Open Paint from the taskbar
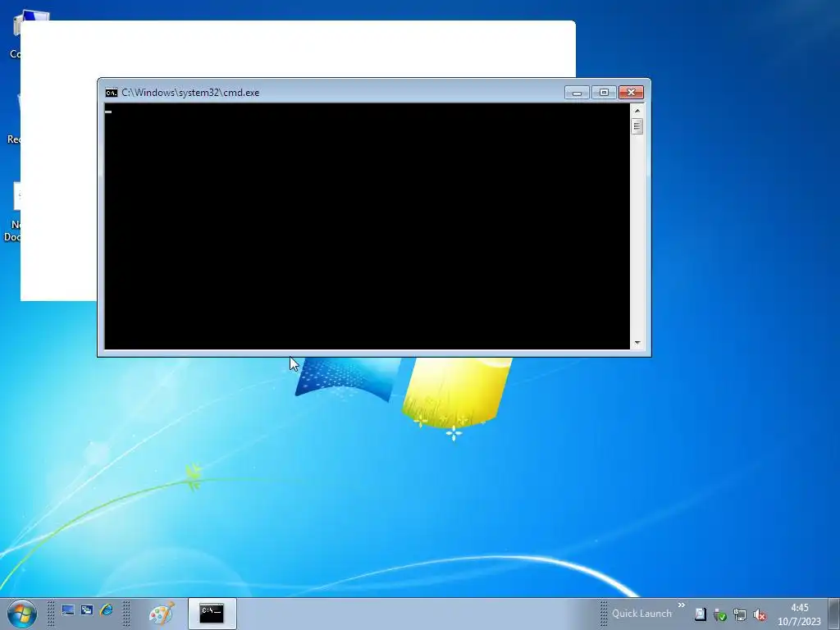 point(162,614)
